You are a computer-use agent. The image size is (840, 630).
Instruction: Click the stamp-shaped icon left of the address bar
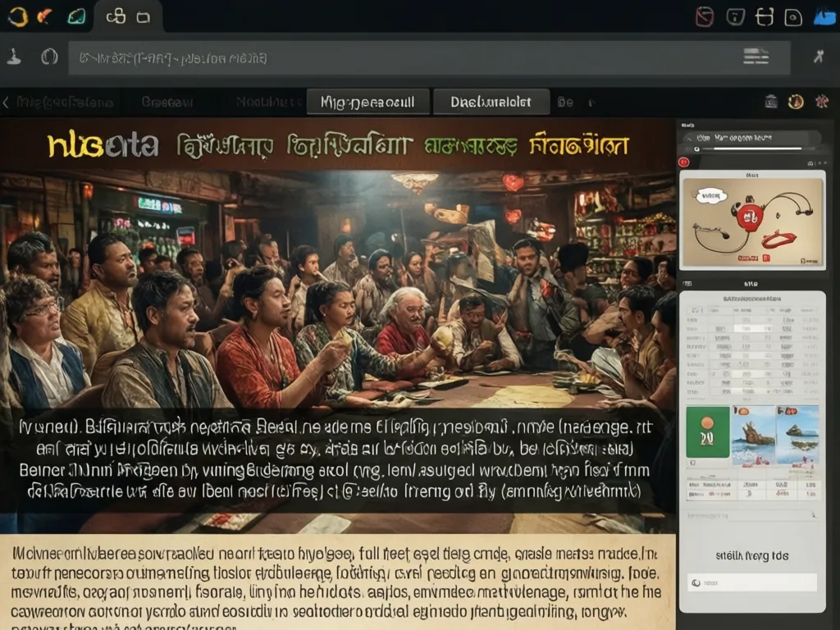tap(15, 57)
